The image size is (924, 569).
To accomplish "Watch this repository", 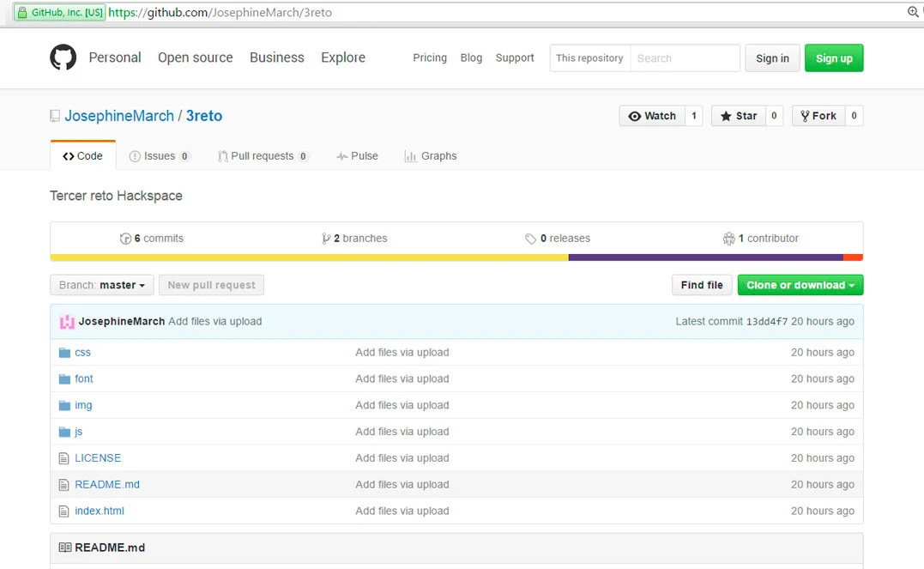I will (x=652, y=116).
